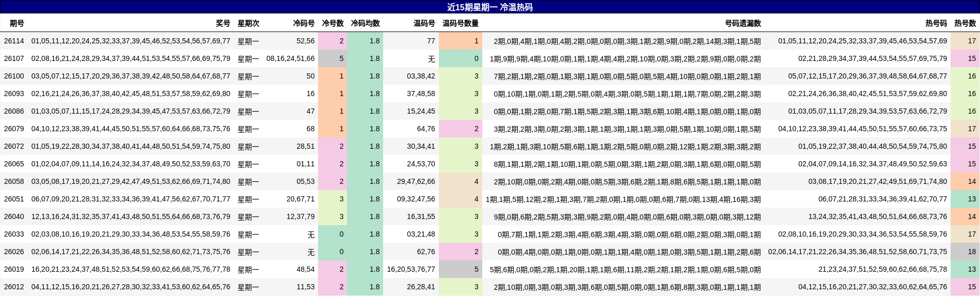Click the 冷码号 column header
Viewport: 980px width, 296px height.
[x=304, y=23]
